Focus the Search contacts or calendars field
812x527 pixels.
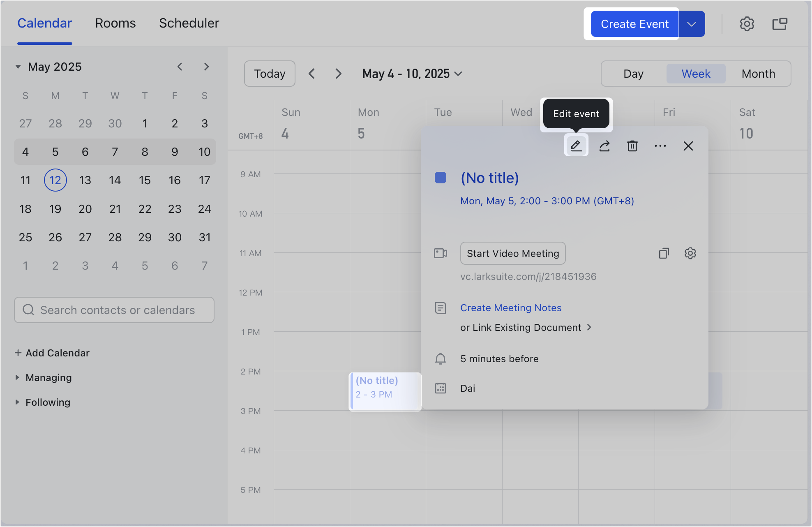click(114, 310)
